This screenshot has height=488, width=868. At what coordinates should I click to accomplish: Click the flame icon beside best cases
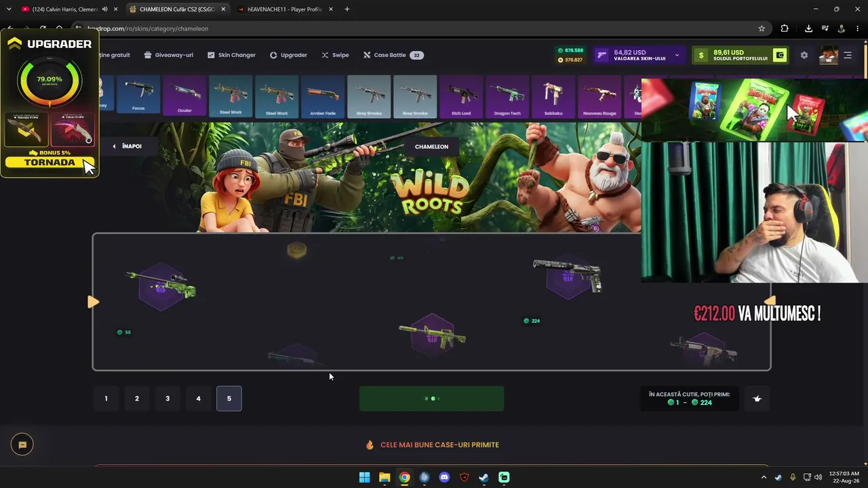pos(370,445)
